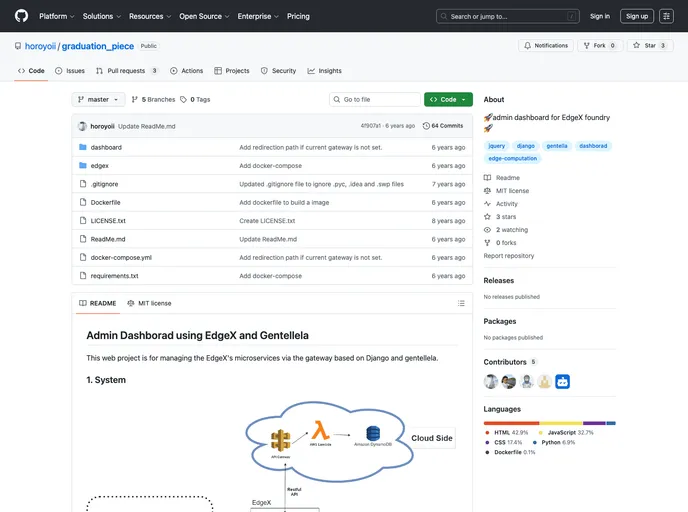Image resolution: width=688 pixels, height=512 pixels.
Task: Open Notifications subscription for this repo
Action: (x=545, y=45)
